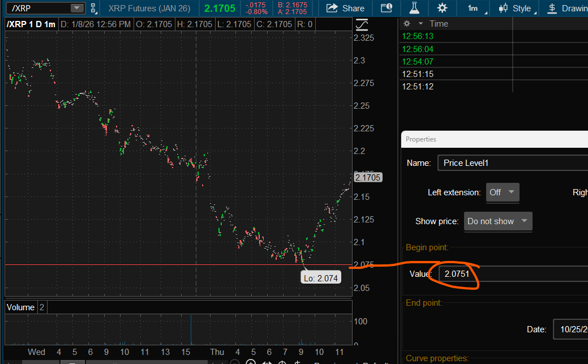The width and height of the screenshot is (588, 364).
Task: Open the Style menu
Action: [x=516, y=8]
